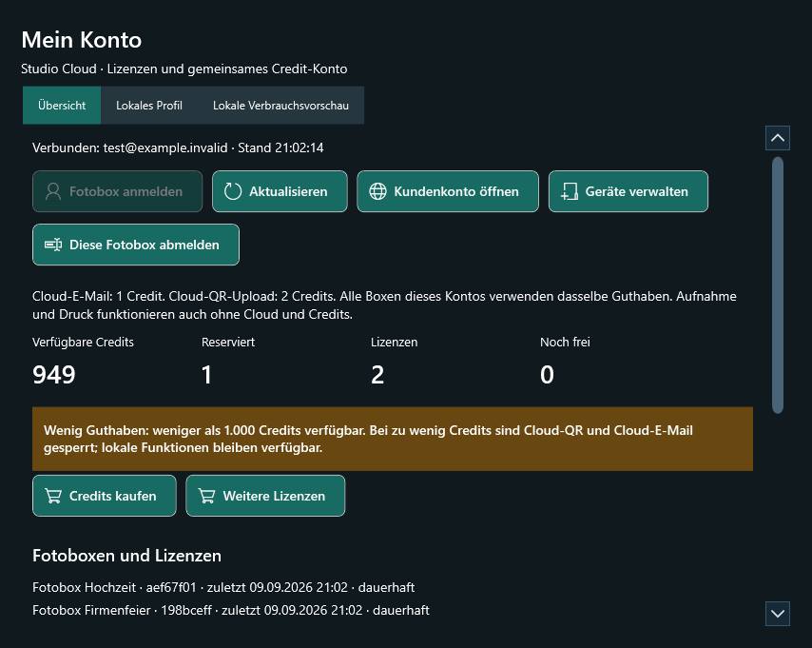Viewport: 812px width, 648px height.
Task: Click the Weitere Lizenzen button
Action: 265,496
